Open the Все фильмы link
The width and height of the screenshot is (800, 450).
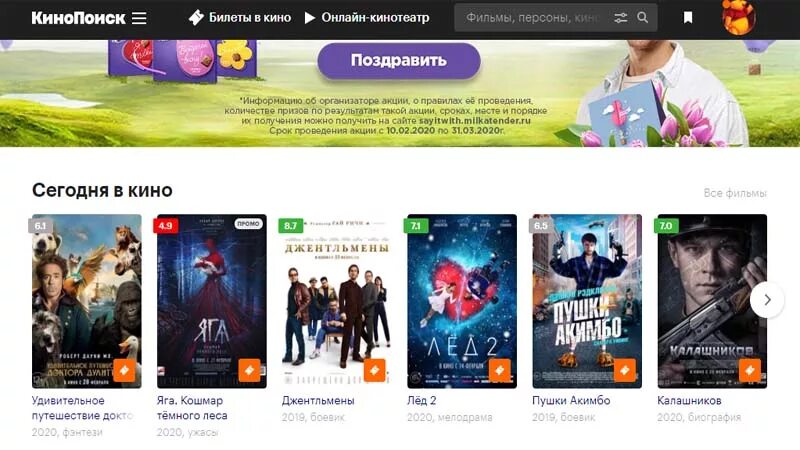click(735, 193)
